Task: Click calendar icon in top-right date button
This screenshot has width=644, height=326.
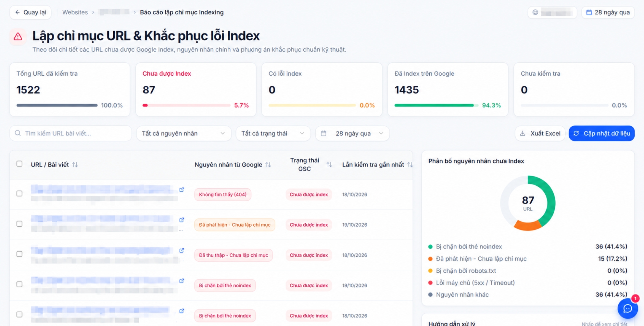Action: click(589, 12)
